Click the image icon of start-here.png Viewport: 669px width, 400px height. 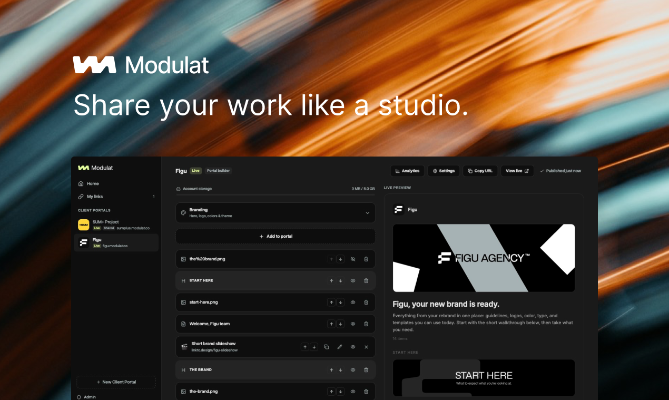click(x=183, y=302)
